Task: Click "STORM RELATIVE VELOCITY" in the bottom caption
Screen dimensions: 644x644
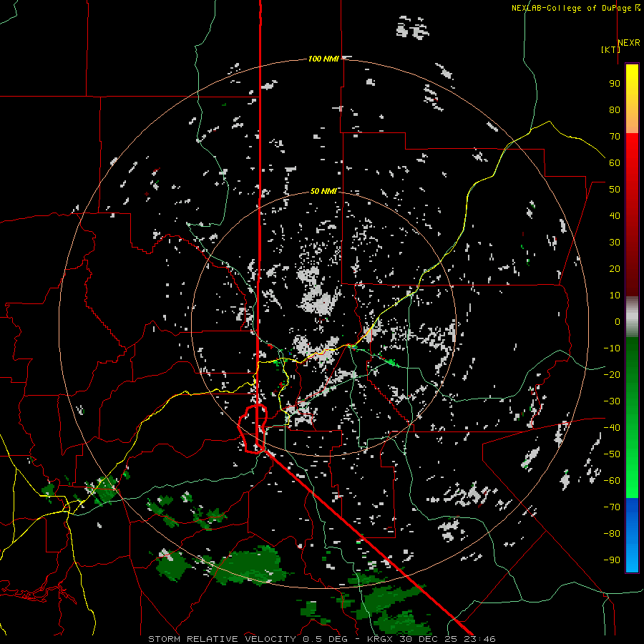Action: 222,639
